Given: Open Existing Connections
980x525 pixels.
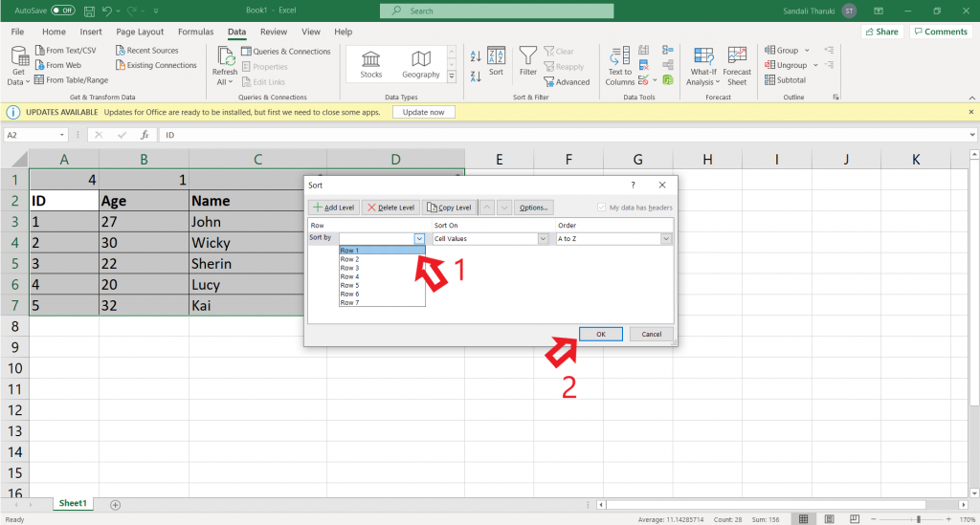Looking at the screenshot, I should (156, 65).
